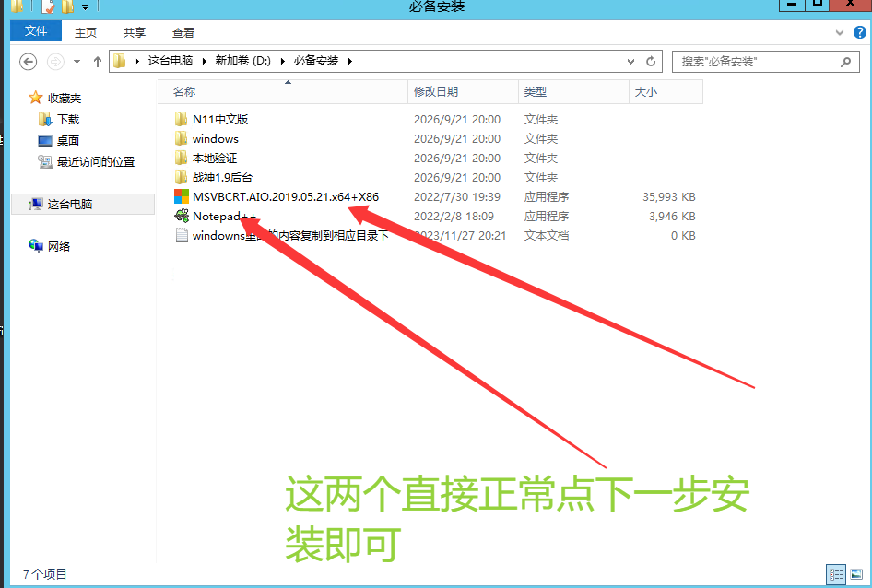Screen dimensions: 872x588
Task: Open the address bar history dropdown
Action: (x=630, y=61)
